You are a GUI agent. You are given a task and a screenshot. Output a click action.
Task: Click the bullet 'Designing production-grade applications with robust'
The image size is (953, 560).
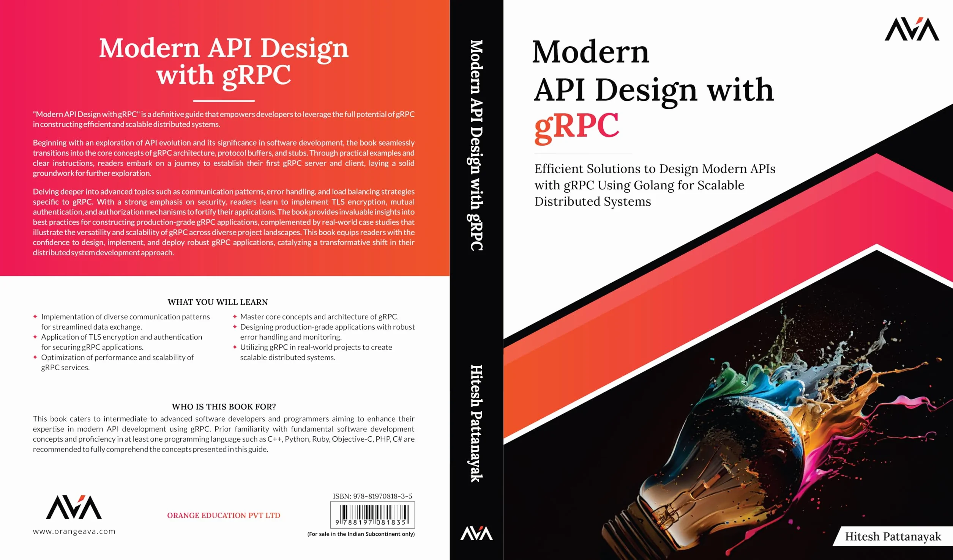pyautogui.click(x=327, y=332)
